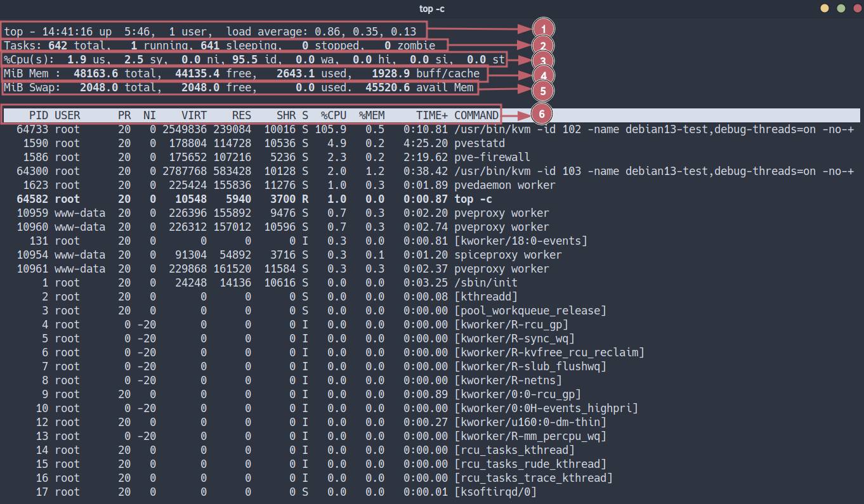
Task: Click the [ksoftirqd/0] process row
Action: [x=495, y=492]
